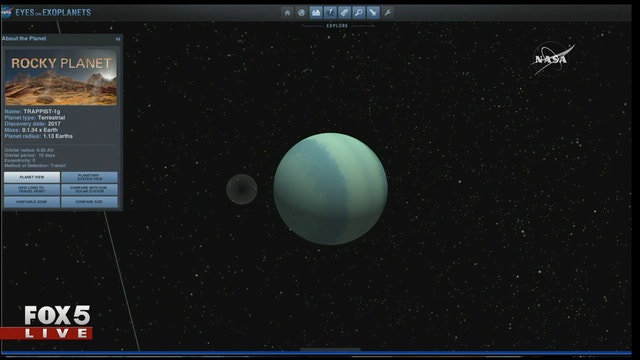Click the Eccentricity line
Screen dimensions: 640x360
20,160
